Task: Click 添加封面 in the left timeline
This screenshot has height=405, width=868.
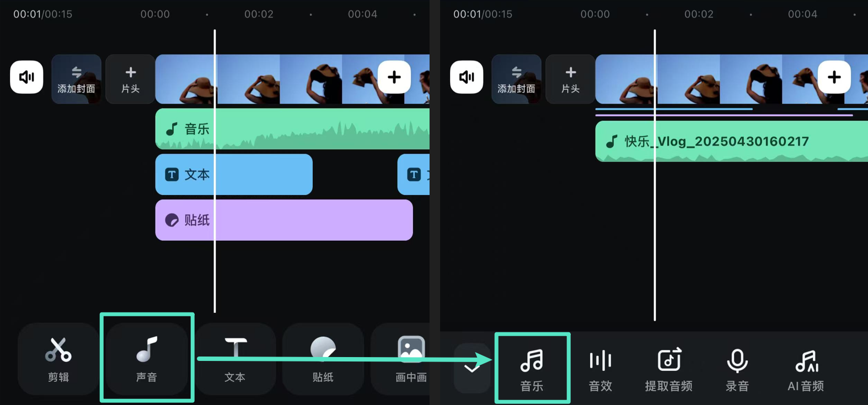Action: point(76,79)
